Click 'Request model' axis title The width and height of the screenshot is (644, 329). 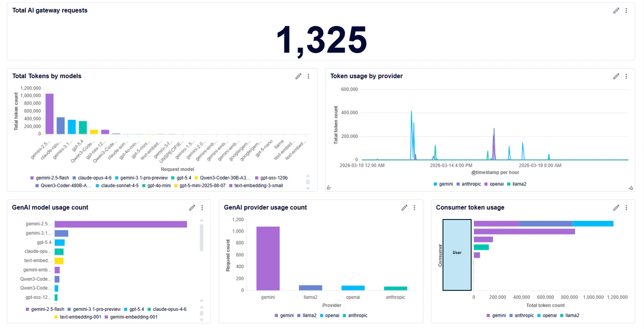tap(177, 169)
